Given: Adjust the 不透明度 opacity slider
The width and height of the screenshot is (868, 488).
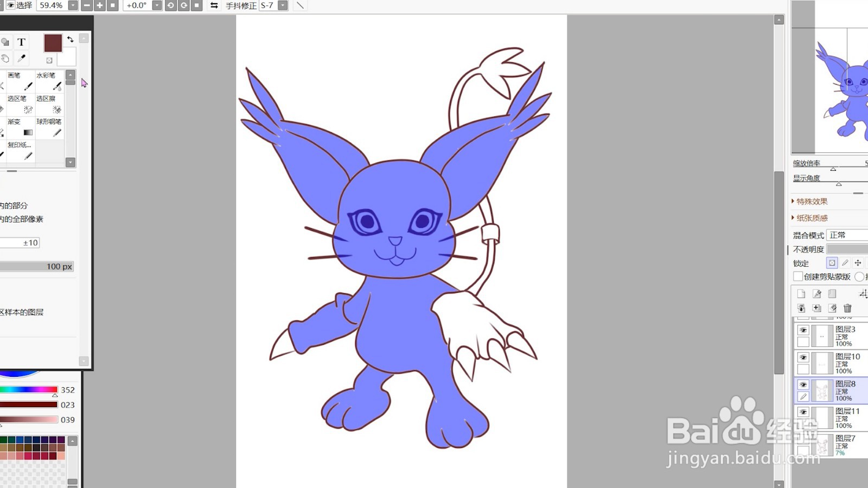Looking at the screenshot, I should (847, 249).
